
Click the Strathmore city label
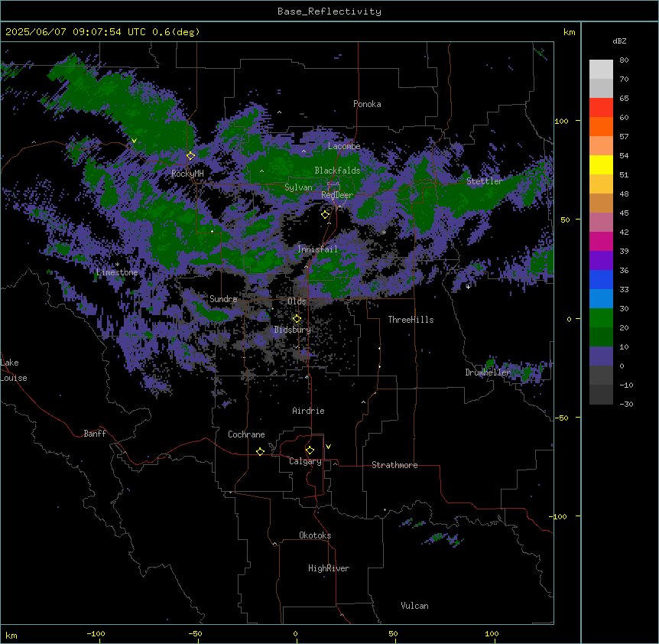point(394,465)
